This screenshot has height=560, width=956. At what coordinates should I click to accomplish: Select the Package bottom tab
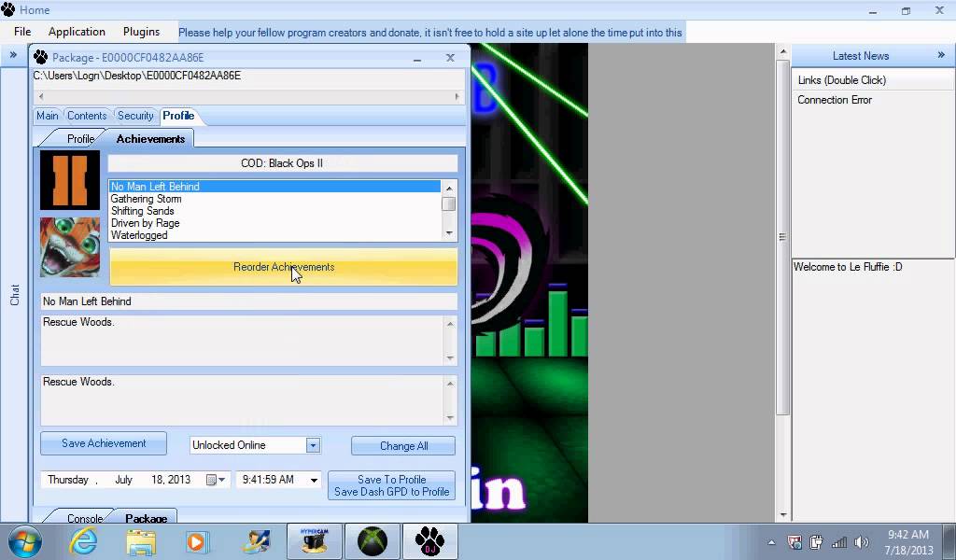(147, 517)
